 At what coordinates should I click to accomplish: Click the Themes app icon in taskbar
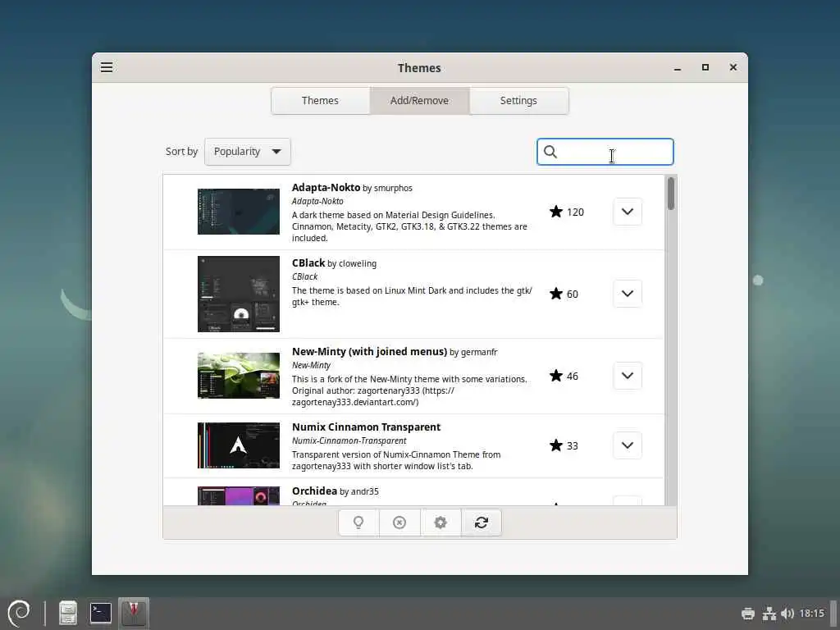pos(134,613)
